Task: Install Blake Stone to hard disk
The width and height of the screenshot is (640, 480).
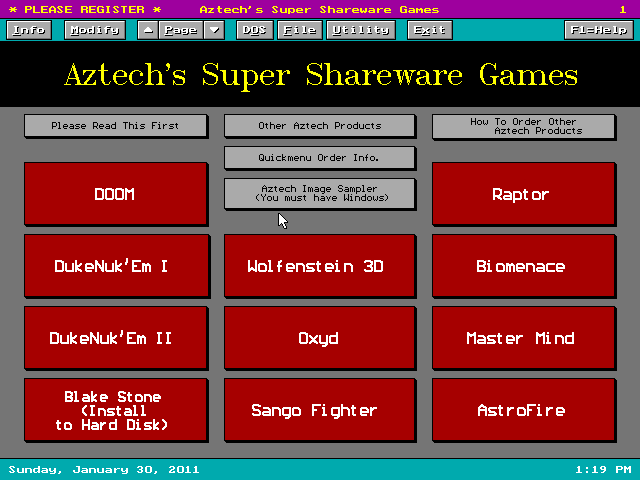Action: tap(115, 410)
